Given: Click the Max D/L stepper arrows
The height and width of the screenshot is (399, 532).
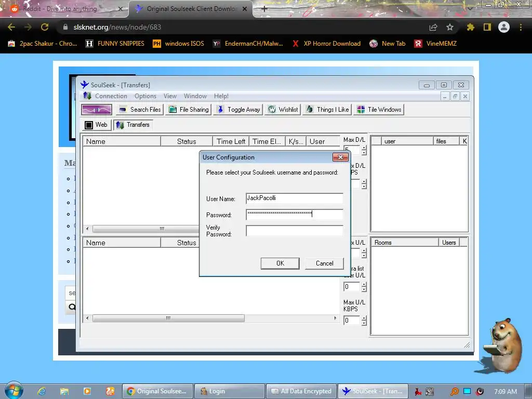Looking at the screenshot, I should [364, 150].
